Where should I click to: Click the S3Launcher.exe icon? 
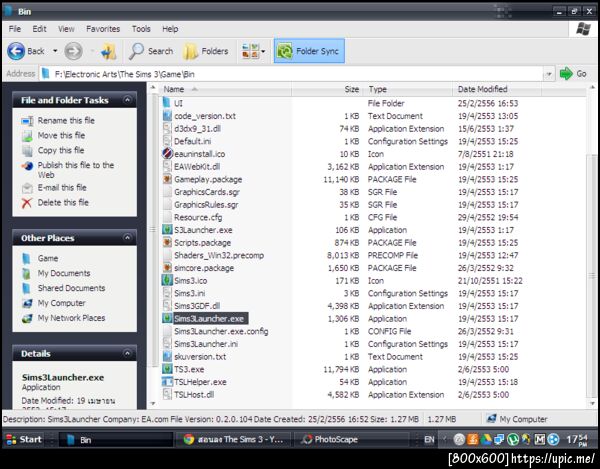(x=167, y=230)
